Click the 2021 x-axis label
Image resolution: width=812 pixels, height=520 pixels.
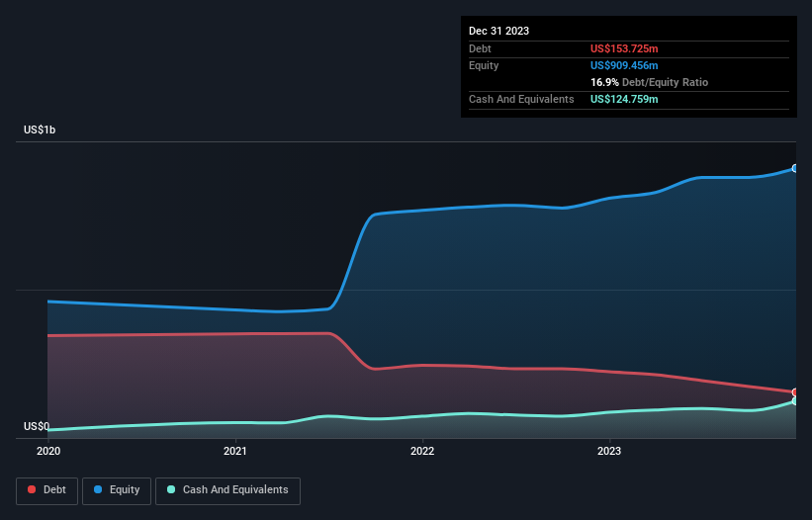[x=235, y=451]
